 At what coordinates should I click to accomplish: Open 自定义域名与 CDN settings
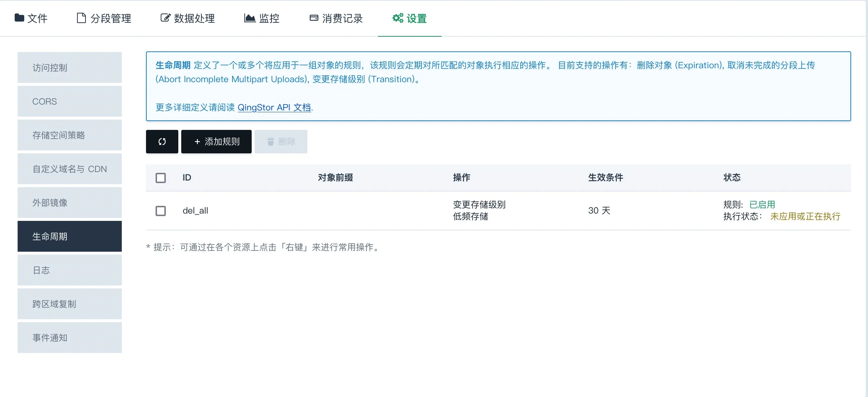[x=70, y=169]
